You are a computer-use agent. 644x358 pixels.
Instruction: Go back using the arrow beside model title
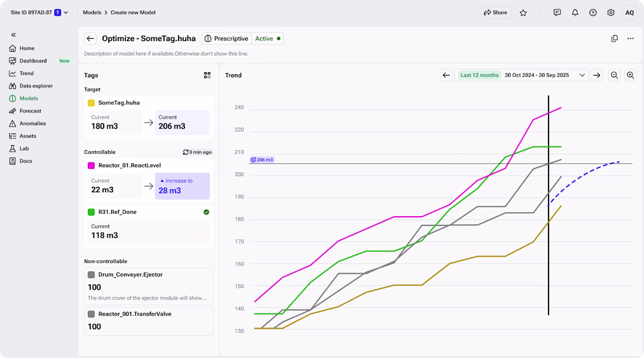click(90, 39)
